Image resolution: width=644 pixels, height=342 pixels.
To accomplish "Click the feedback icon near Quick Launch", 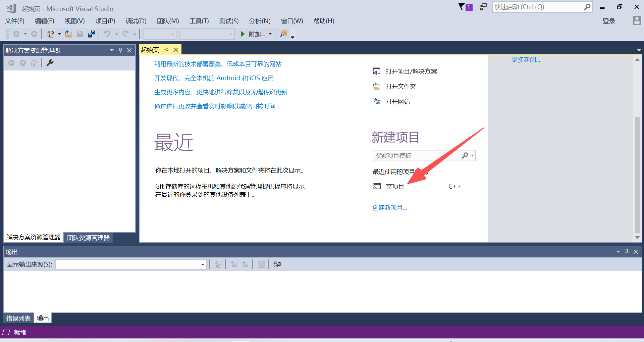I will (x=483, y=7).
